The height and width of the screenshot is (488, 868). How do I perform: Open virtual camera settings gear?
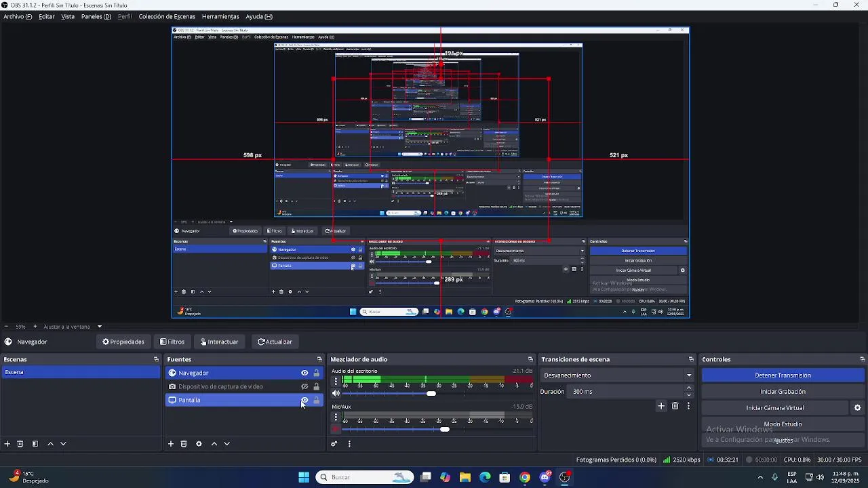[857, 408]
